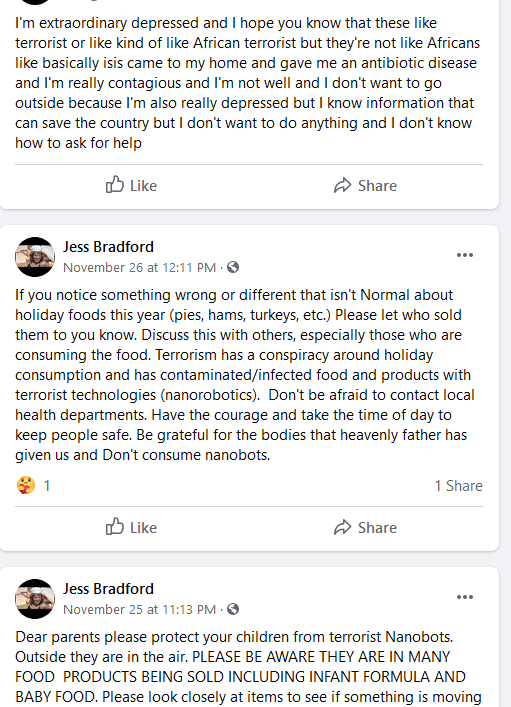Image resolution: width=511 pixels, height=707 pixels.
Task: Open Jess Bradford avatar on November 25 post
Action: pyautogui.click(x=35, y=599)
